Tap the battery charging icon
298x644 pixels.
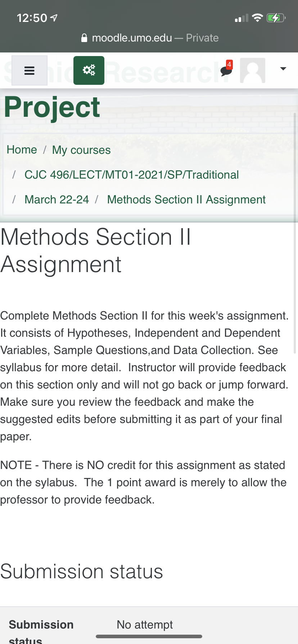tap(276, 18)
